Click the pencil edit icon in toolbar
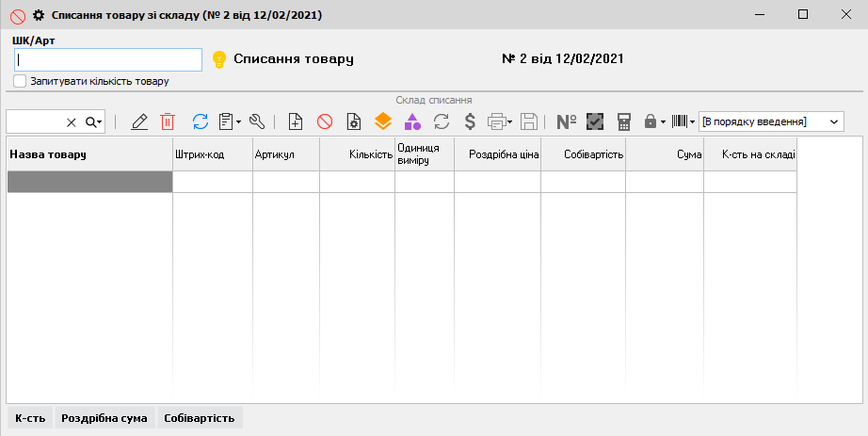 [140, 121]
